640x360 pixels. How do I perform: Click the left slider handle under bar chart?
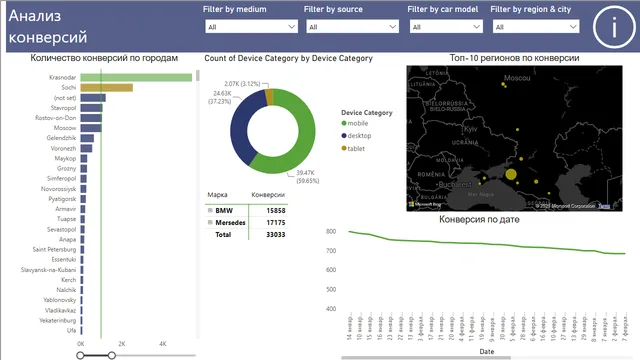tap(80, 356)
